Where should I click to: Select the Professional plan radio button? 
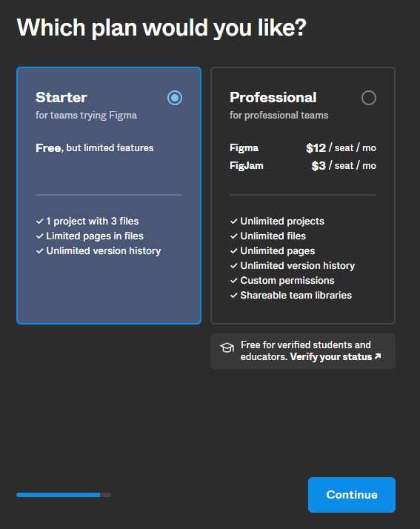(x=369, y=98)
